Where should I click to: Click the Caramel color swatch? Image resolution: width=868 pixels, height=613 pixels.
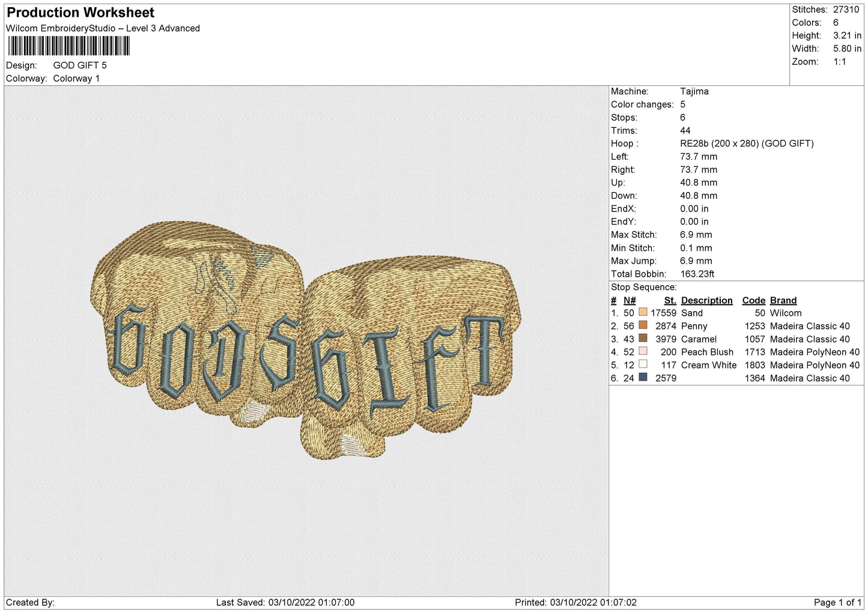point(643,339)
